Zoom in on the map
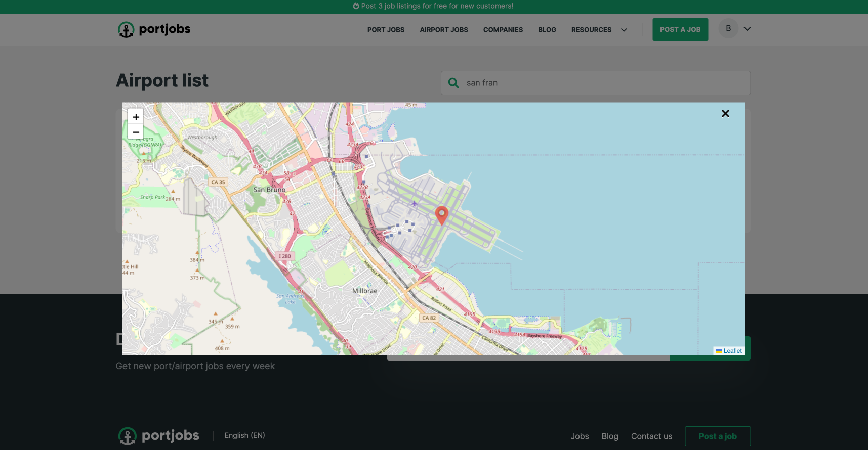The image size is (868, 450). point(136,117)
